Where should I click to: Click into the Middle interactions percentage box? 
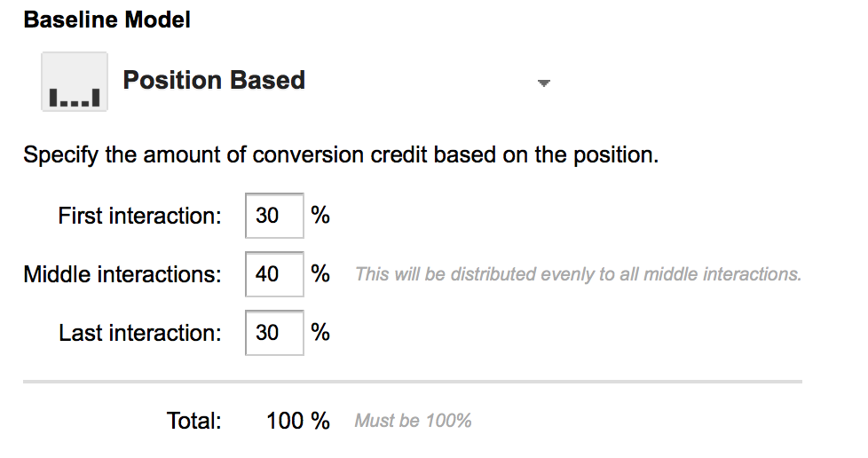274,274
